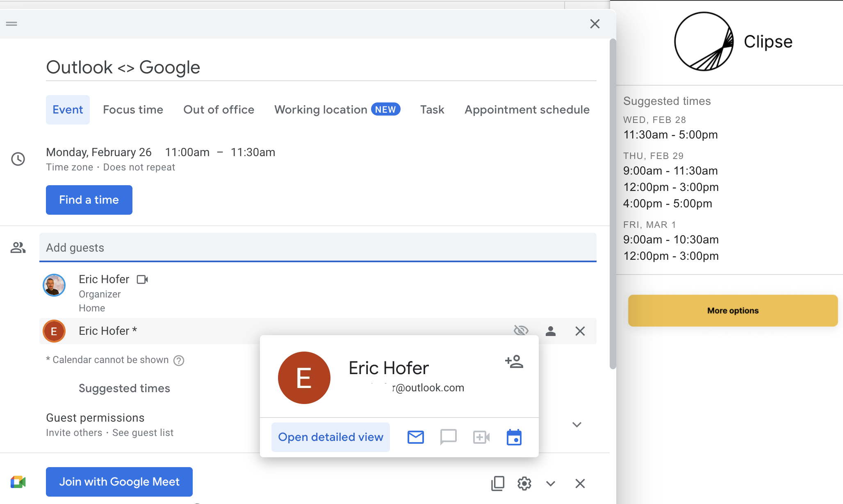This screenshot has width=843, height=504.
Task: Toggle calendar visibility for Eric Hofer
Action: point(521,330)
